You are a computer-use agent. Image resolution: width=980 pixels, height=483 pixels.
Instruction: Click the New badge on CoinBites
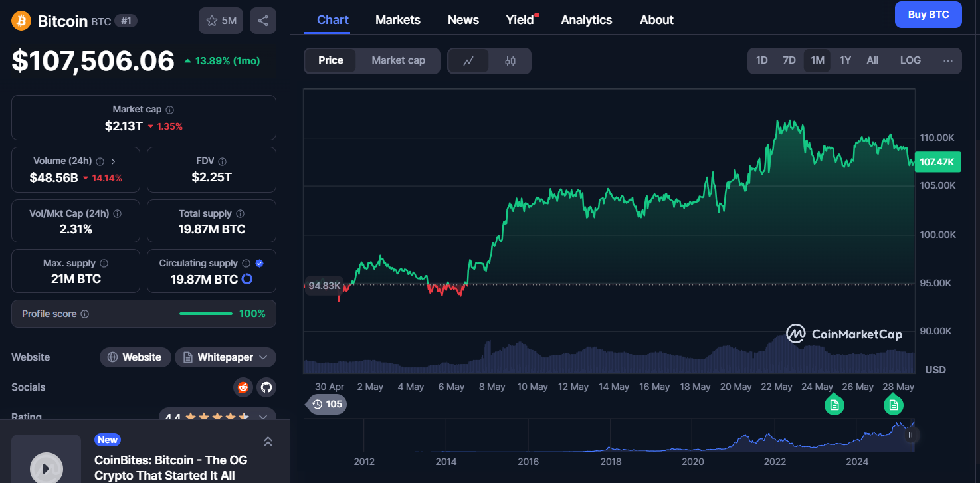108,440
